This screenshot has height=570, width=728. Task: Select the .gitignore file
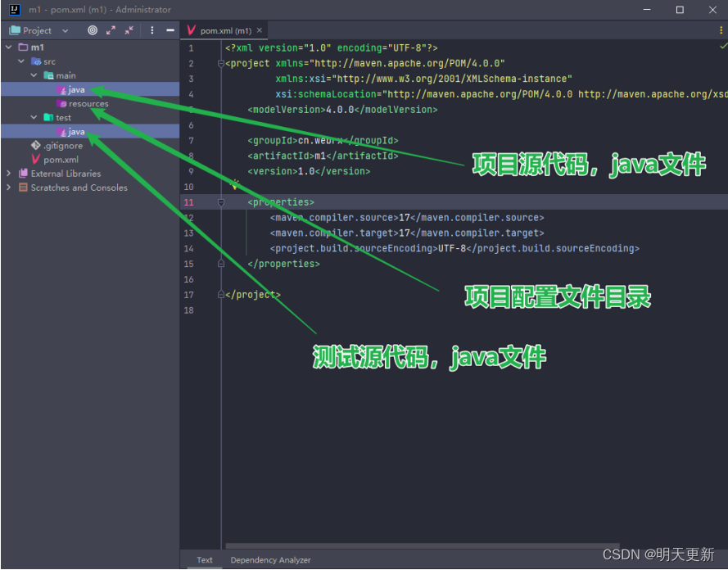pos(63,146)
